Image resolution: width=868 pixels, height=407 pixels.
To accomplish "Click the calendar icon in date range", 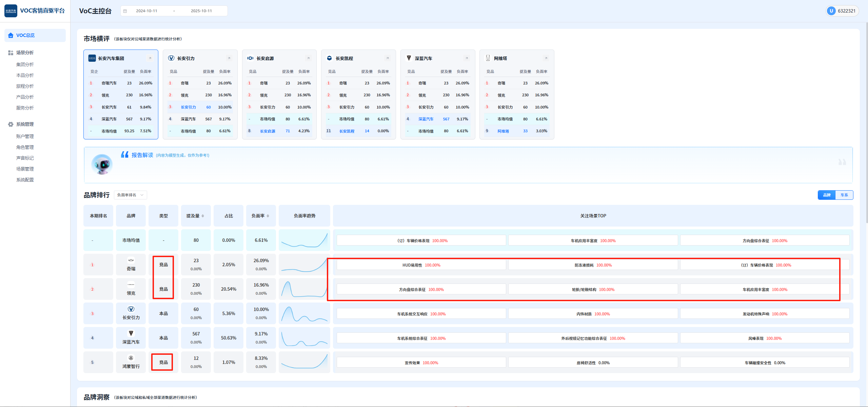I will pos(125,11).
